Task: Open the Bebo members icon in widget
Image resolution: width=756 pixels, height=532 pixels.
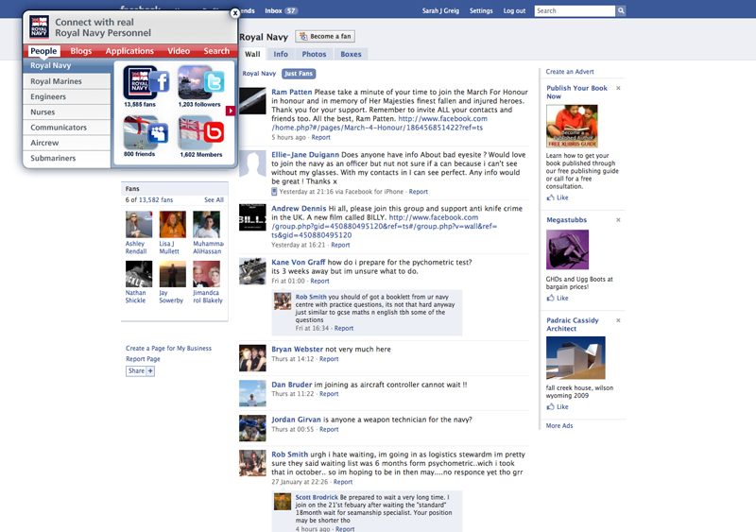Action: pos(200,132)
